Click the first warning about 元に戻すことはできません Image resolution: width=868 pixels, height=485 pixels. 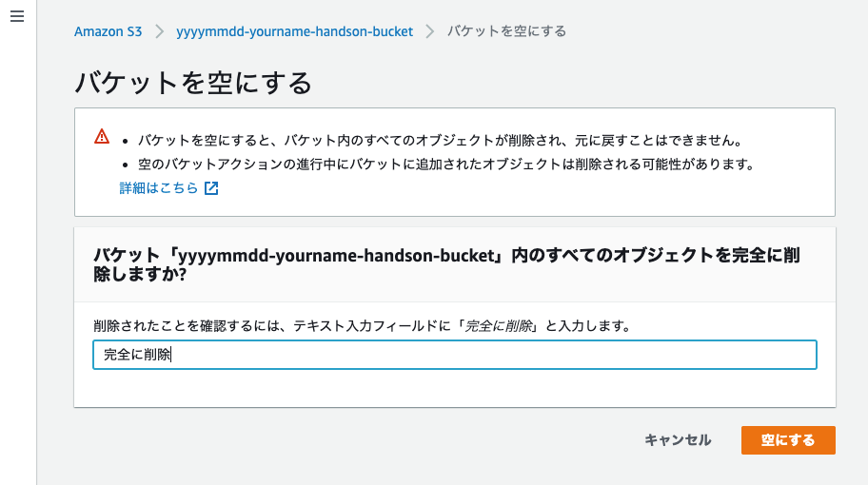[440, 141]
